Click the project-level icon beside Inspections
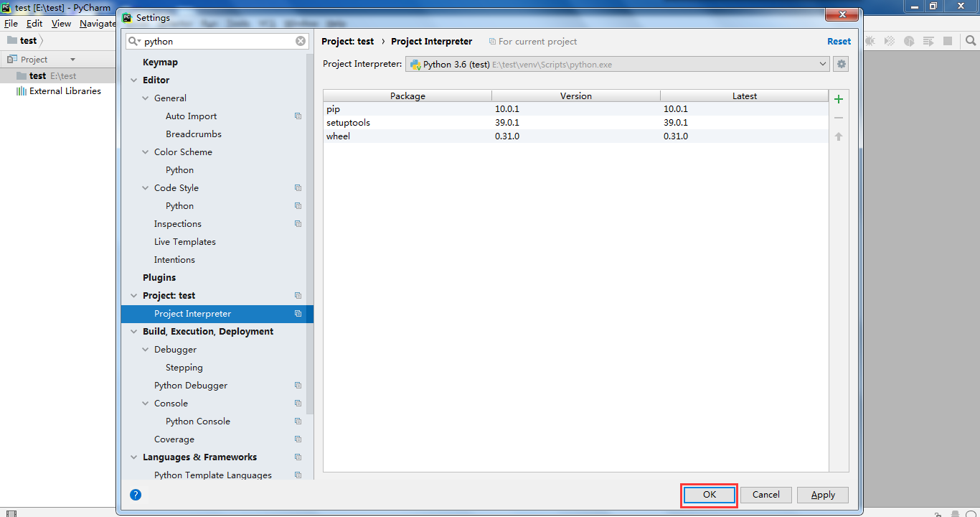 click(x=298, y=224)
